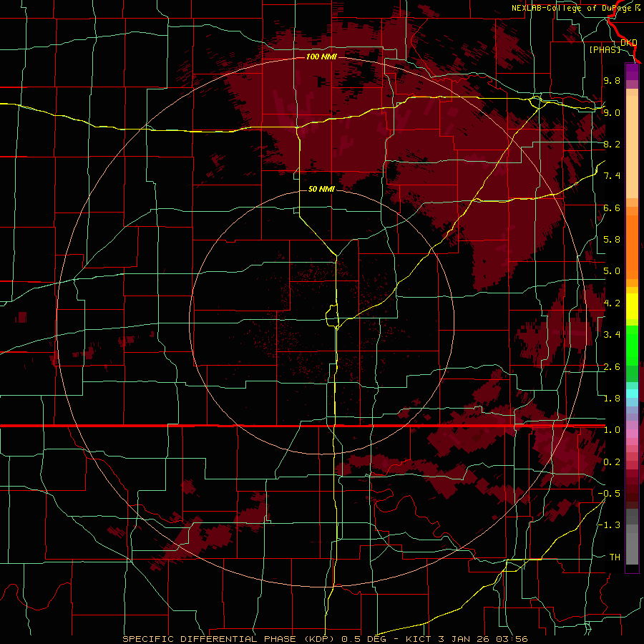Click the DKD product label
Viewport: 644px width, 644px height.
628,42
